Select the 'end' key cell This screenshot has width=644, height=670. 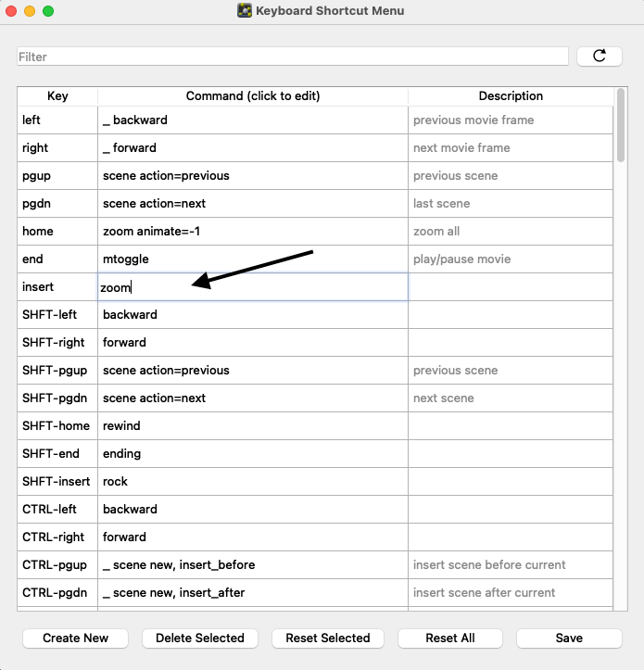pos(57,259)
